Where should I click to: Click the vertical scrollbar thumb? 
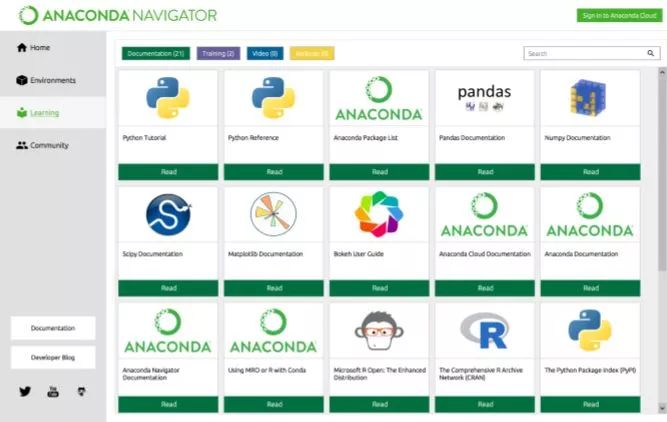point(662,174)
